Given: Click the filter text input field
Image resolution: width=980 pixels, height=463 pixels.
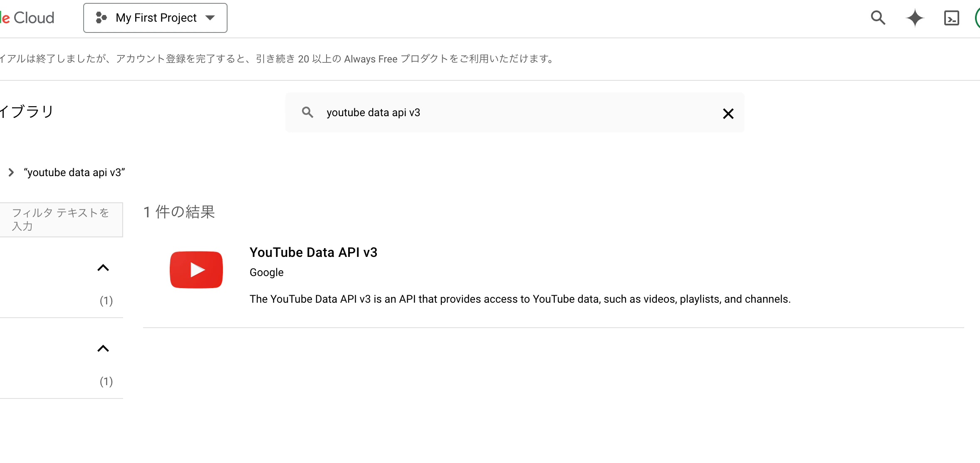Looking at the screenshot, I should (x=61, y=219).
